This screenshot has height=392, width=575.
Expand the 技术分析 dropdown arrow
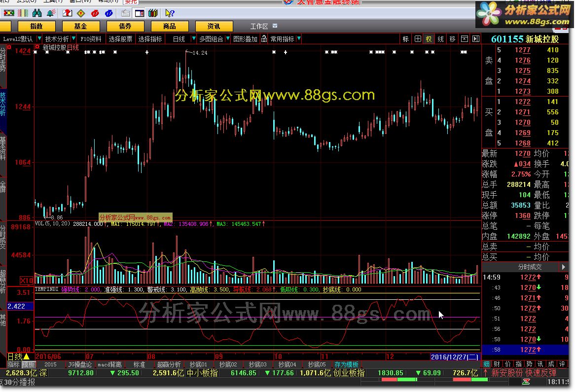73,38
